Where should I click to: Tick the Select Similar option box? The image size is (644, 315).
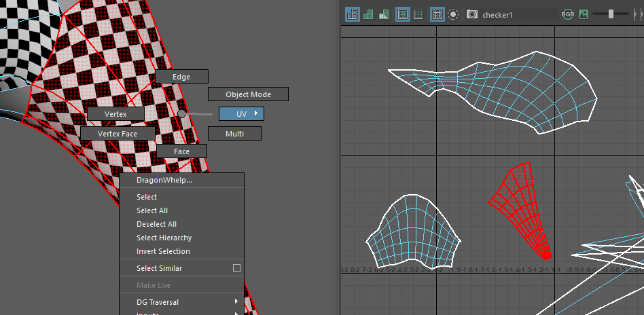[x=236, y=268]
